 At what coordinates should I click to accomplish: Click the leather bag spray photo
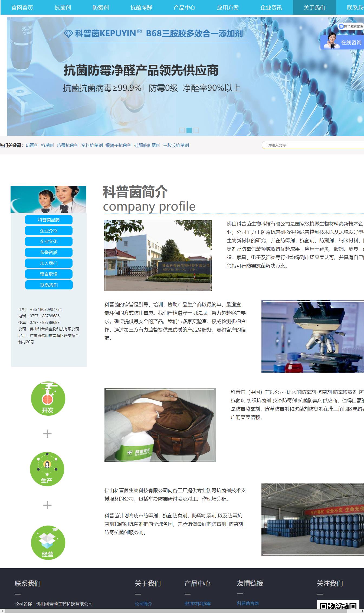tap(160, 425)
